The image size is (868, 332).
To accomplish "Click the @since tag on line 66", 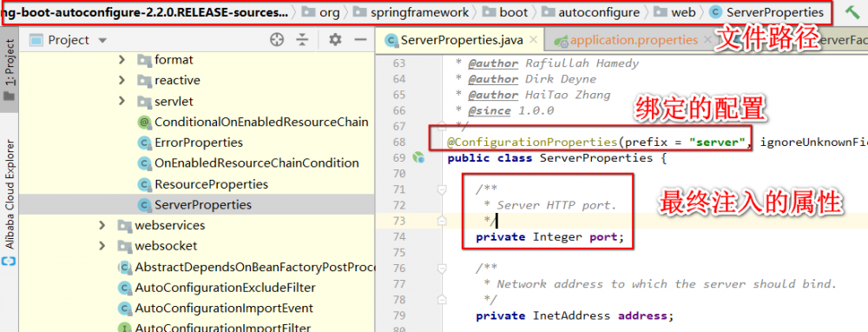I will click(489, 110).
